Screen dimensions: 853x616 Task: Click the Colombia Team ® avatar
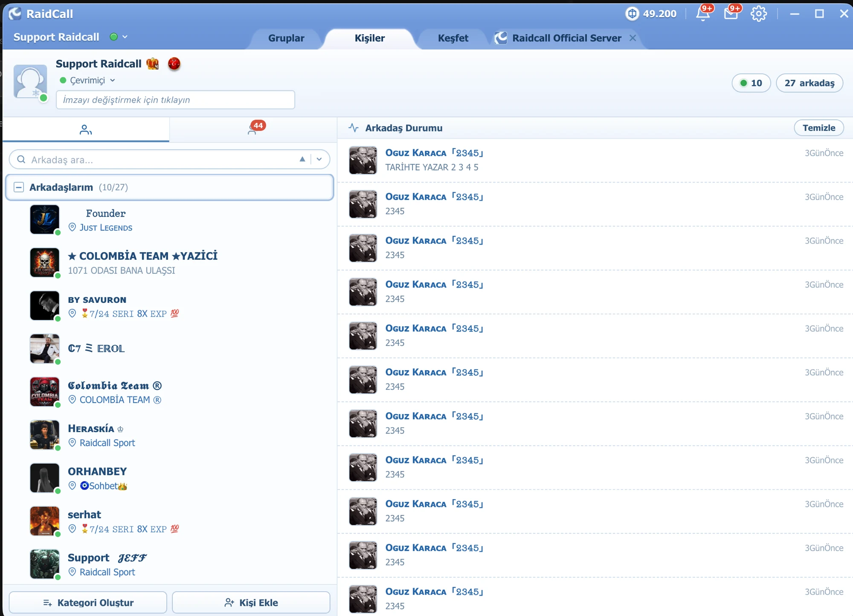click(x=45, y=392)
